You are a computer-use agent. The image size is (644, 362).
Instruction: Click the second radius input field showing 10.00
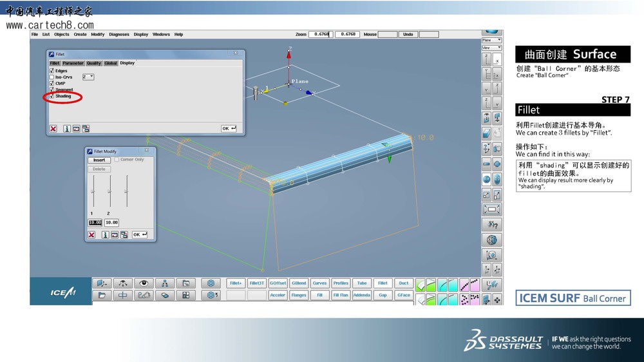pyautogui.click(x=111, y=223)
